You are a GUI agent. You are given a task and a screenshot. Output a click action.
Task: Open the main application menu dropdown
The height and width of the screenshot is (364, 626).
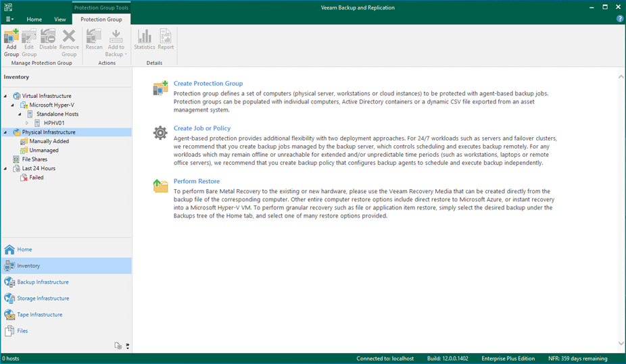click(x=9, y=19)
